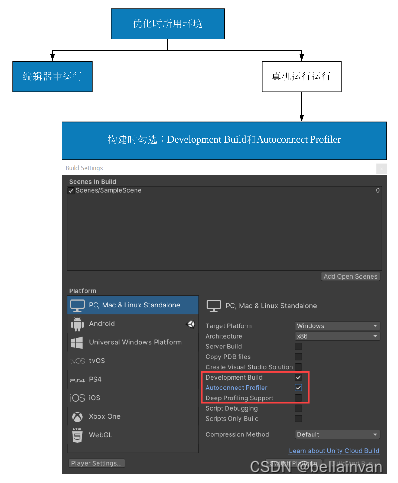Uncheck the Autoconnect Profiler checkbox

click(x=299, y=388)
